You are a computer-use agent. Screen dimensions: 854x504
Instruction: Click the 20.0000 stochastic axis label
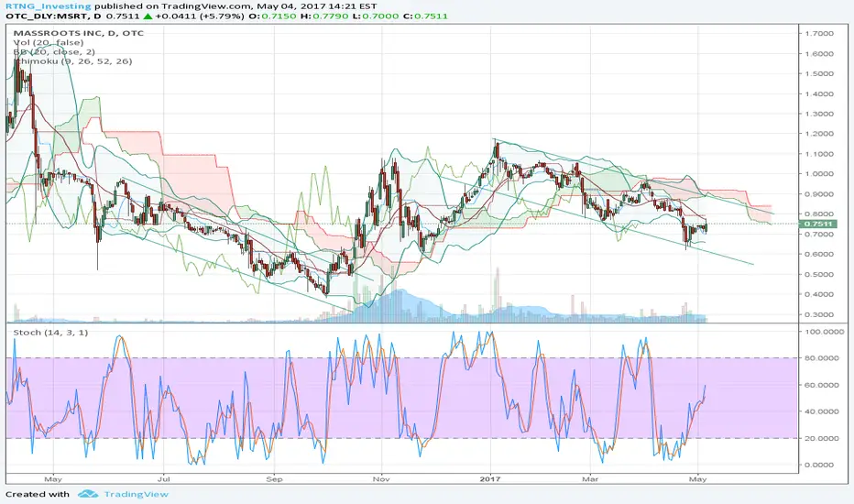pos(821,438)
